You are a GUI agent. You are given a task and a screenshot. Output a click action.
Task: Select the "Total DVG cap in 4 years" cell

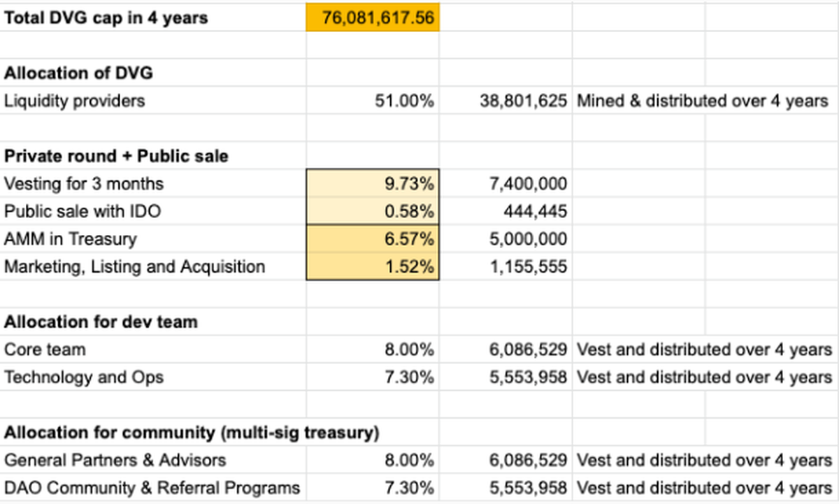pos(106,17)
